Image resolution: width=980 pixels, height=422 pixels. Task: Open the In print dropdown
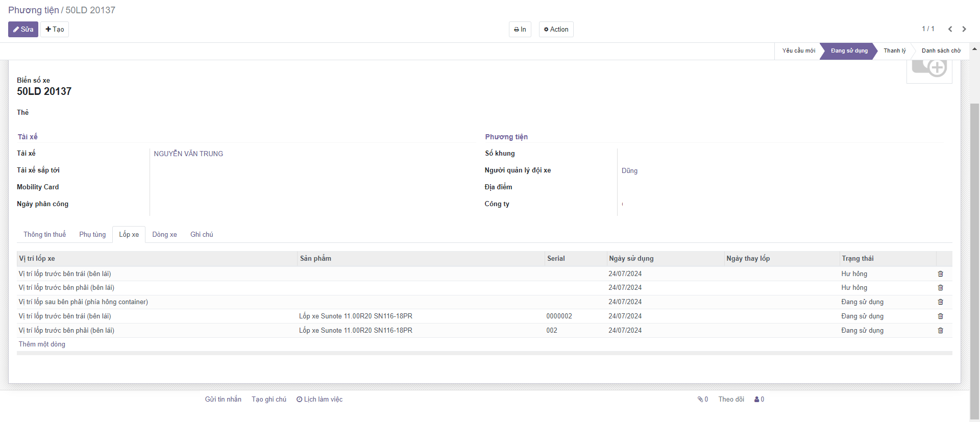tap(520, 30)
